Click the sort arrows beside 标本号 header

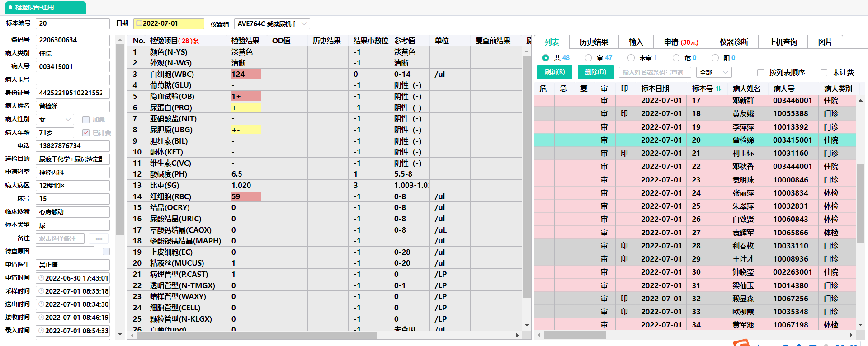[718, 89]
